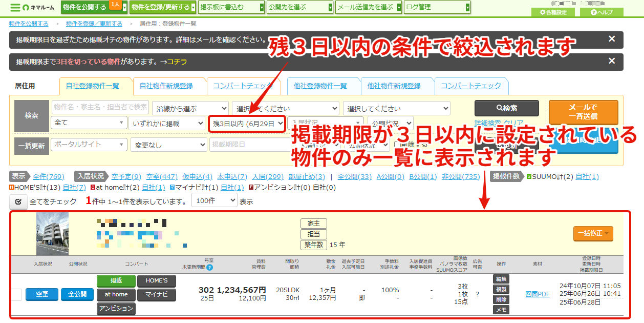Viewport: 644px width, 323px height.
Task: Open the ログ管理 dropdown
Action: (x=437, y=7)
